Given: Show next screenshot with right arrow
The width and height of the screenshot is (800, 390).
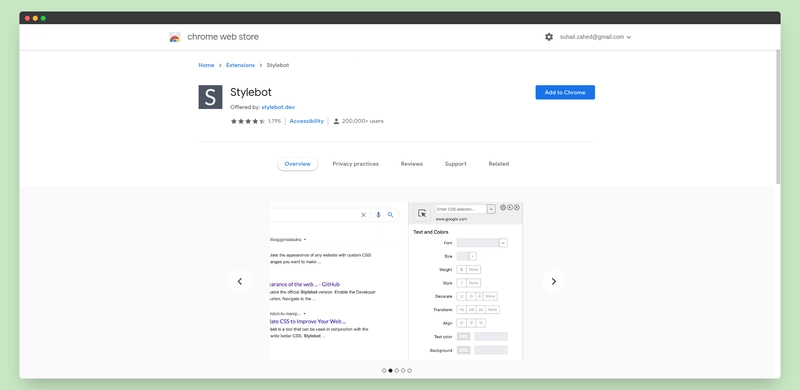Looking at the screenshot, I should coord(554,281).
